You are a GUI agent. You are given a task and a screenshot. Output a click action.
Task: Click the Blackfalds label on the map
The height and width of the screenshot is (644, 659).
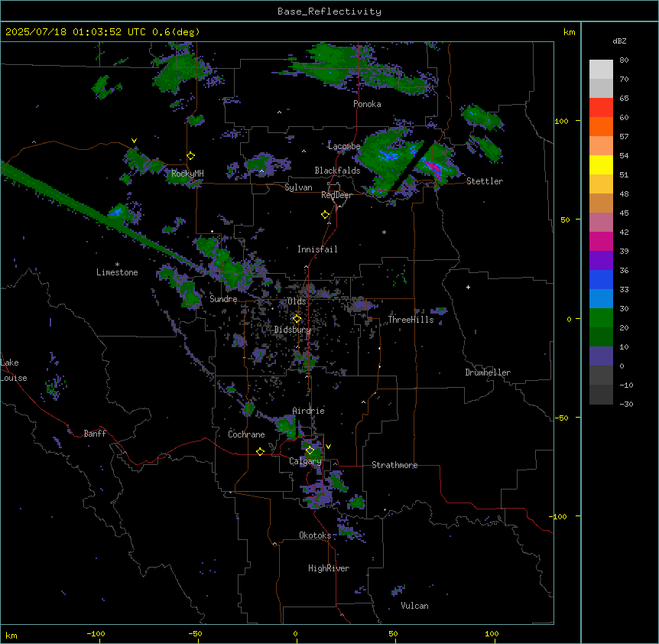pyautogui.click(x=337, y=171)
